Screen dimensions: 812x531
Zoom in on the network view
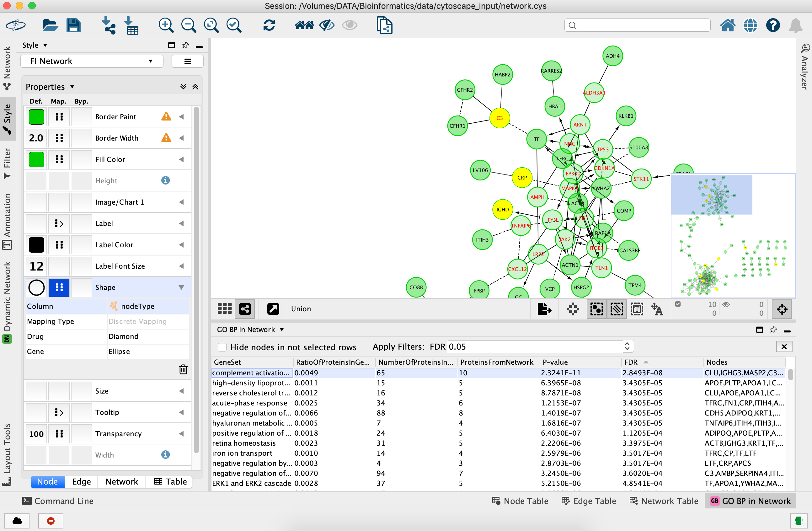click(166, 25)
